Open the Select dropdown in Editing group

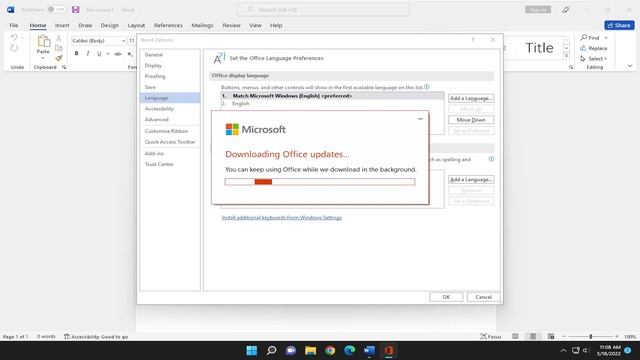(x=594, y=59)
